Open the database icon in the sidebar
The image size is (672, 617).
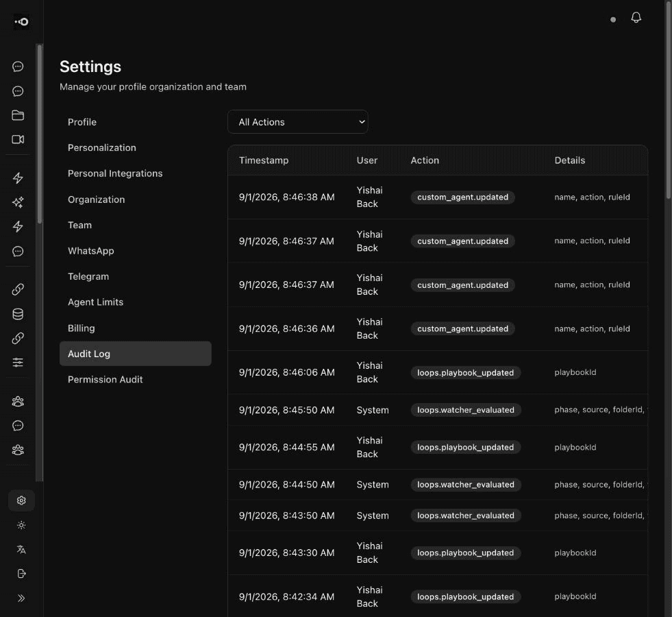18,314
